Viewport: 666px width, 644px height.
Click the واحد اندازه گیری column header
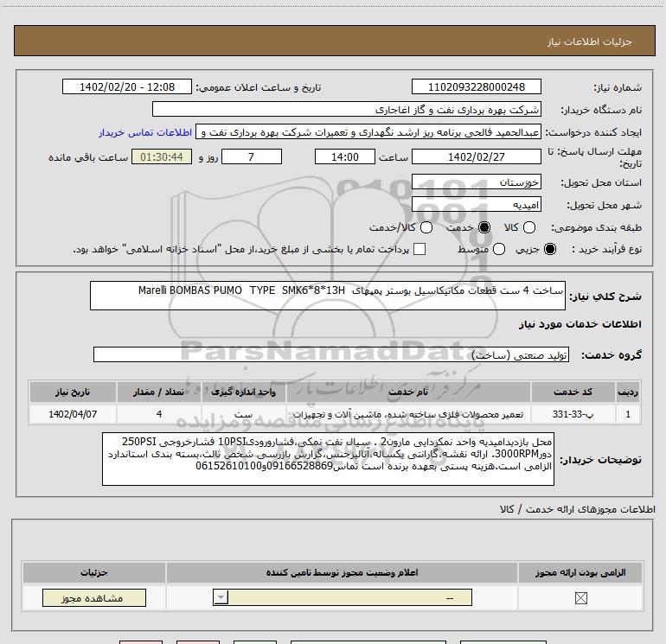pyautogui.click(x=243, y=392)
